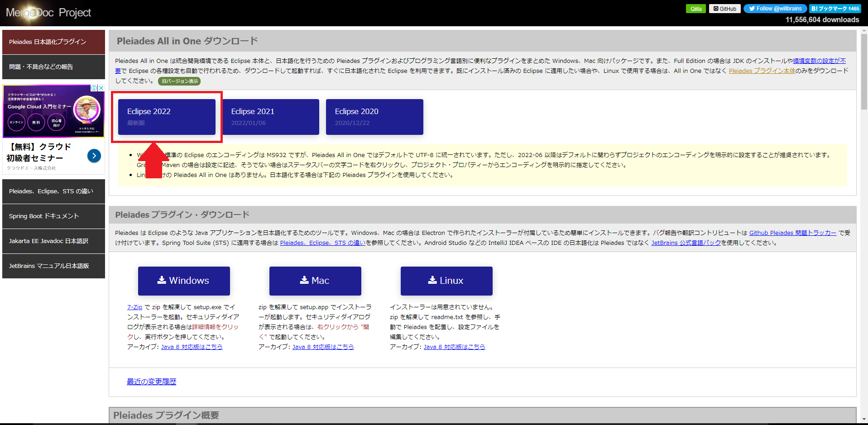This screenshot has height=425, width=868.
Task: Select Eclipse 2022 最新版 download tile
Action: point(167,117)
